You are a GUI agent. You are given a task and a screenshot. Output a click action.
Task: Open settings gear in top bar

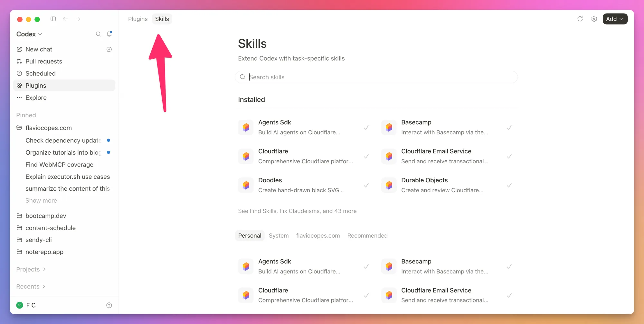(x=594, y=19)
